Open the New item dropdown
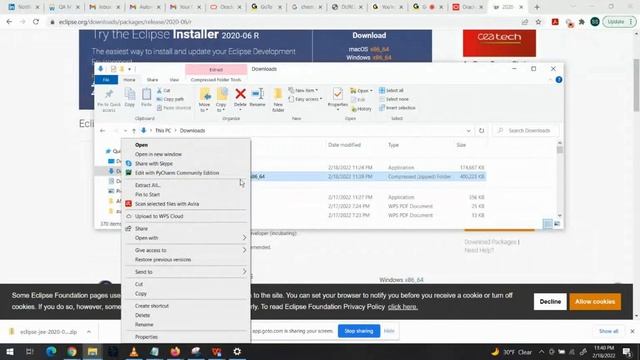Viewport: 640px width, 360px height. pyautogui.click(x=303, y=90)
